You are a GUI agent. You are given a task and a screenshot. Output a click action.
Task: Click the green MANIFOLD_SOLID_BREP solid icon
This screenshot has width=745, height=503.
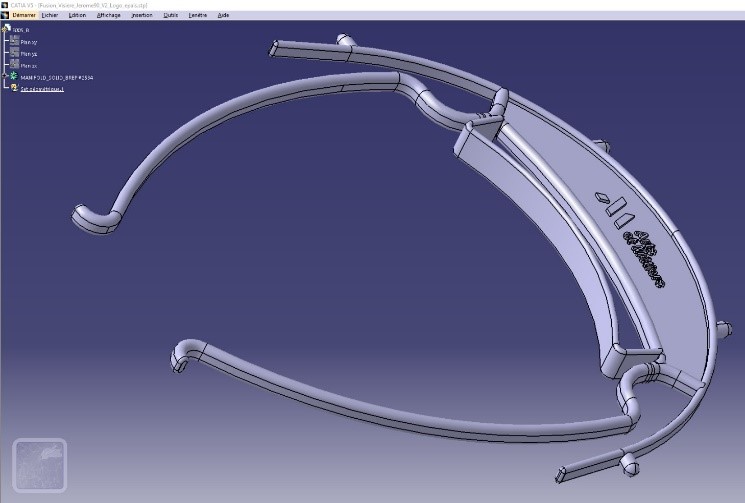pos(14,77)
